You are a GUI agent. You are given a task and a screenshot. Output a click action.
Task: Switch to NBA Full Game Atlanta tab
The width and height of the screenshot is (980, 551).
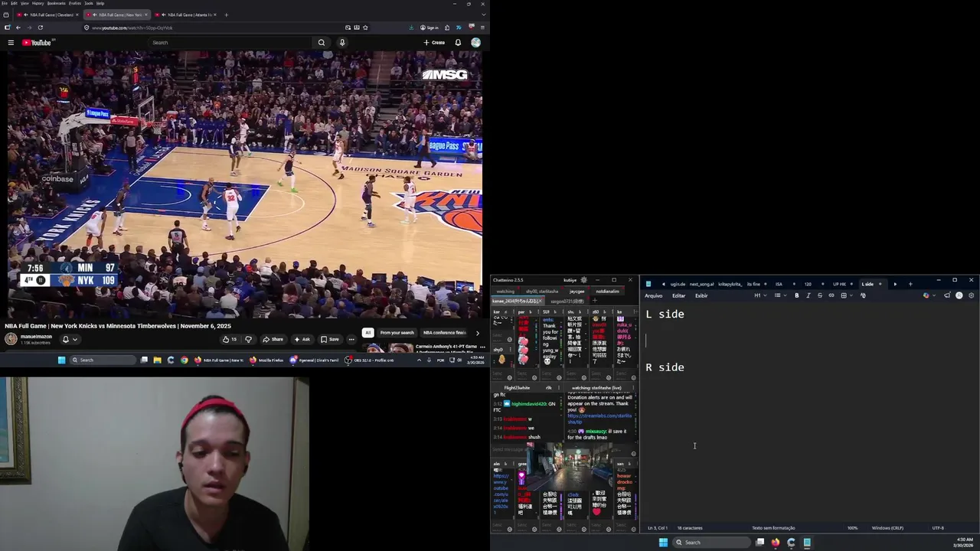tap(185, 15)
